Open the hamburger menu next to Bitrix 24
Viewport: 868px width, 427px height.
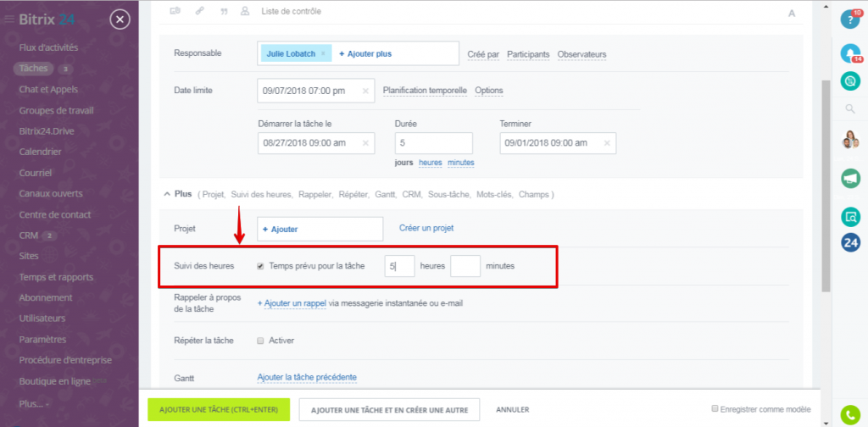(8, 20)
